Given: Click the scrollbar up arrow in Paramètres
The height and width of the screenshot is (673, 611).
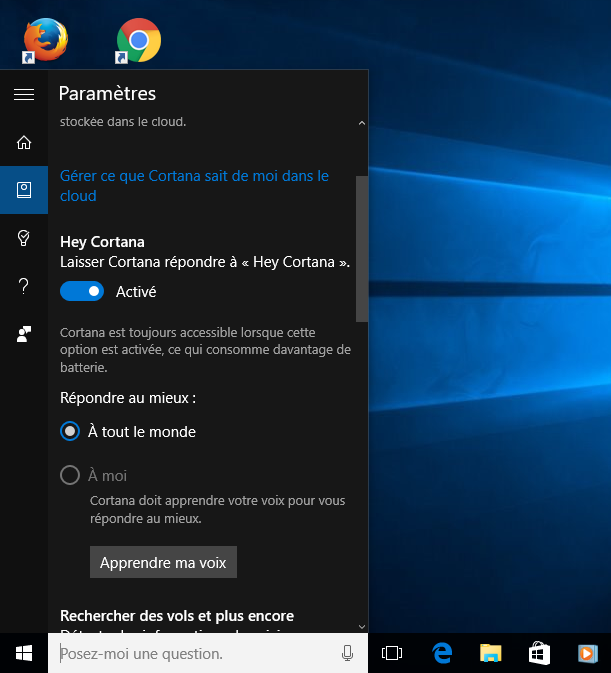Looking at the screenshot, I should (362, 123).
